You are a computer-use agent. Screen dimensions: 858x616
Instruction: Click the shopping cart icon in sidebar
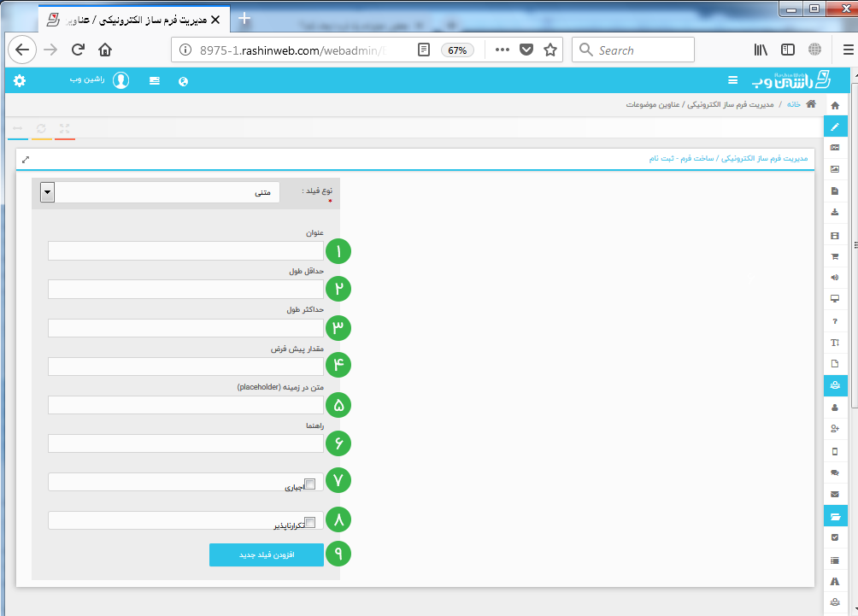pyautogui.click(x=835, y=255)
